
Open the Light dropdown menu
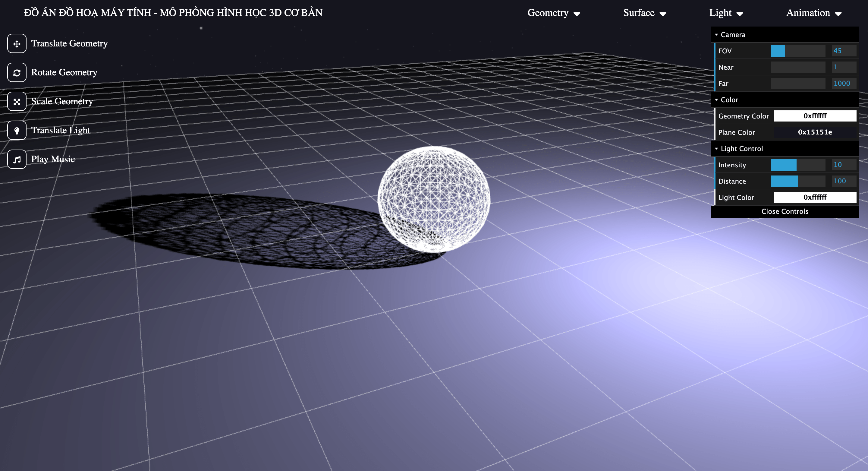point(727,13)
